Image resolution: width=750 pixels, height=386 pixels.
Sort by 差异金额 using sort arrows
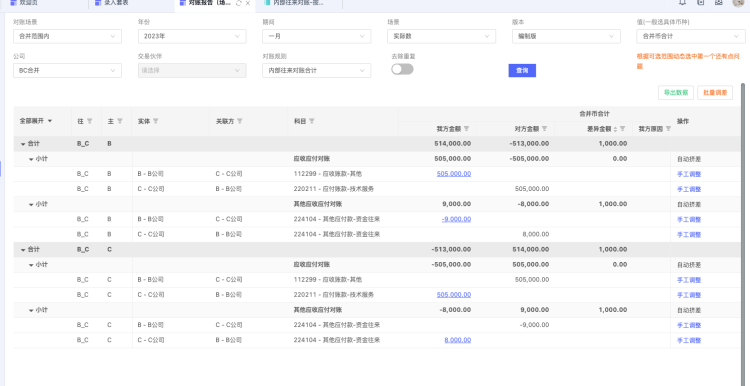click(x=615, y=129)
